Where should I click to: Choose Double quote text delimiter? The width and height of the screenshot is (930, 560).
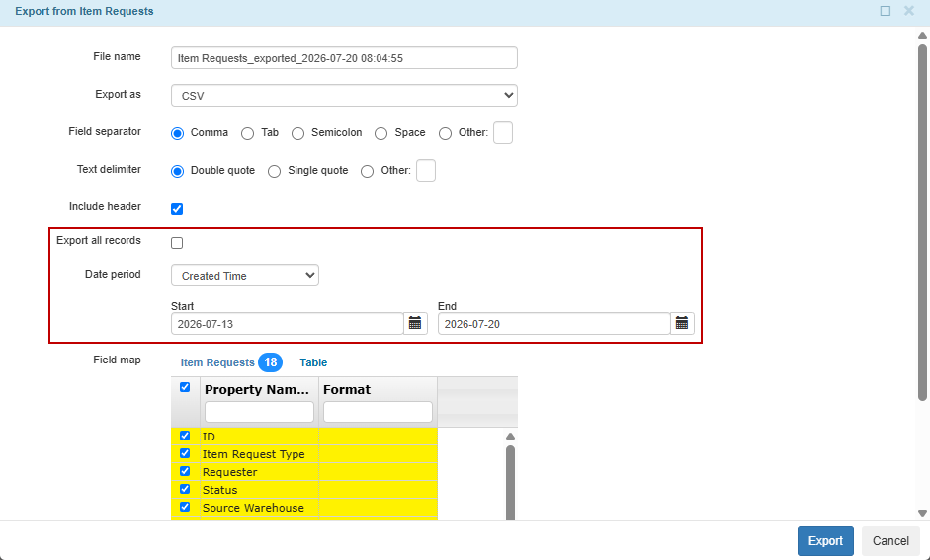click(177, 171)
